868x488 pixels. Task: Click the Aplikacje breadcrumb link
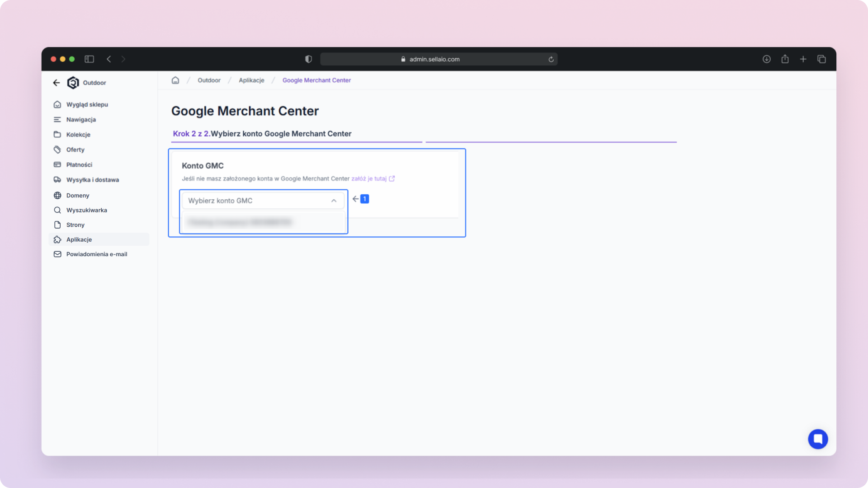[x=251, y=80]
